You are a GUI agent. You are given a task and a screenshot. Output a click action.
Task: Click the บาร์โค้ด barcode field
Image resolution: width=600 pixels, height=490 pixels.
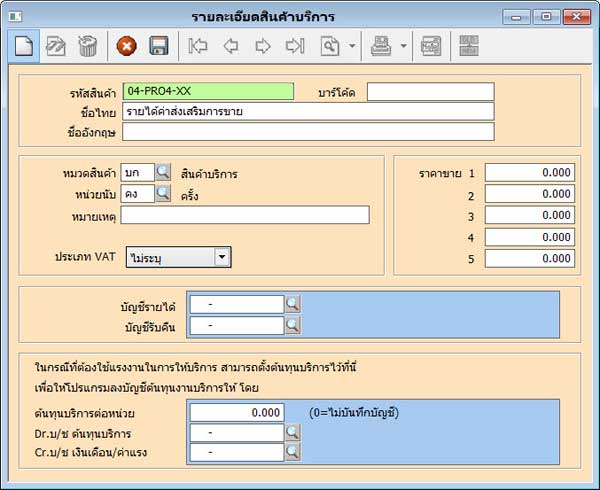pos(430,92)
